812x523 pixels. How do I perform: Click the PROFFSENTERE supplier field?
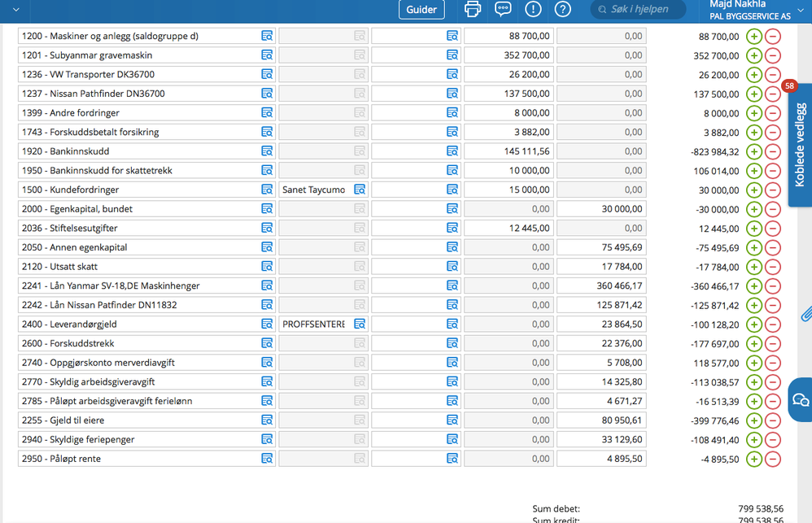(323, 325)
